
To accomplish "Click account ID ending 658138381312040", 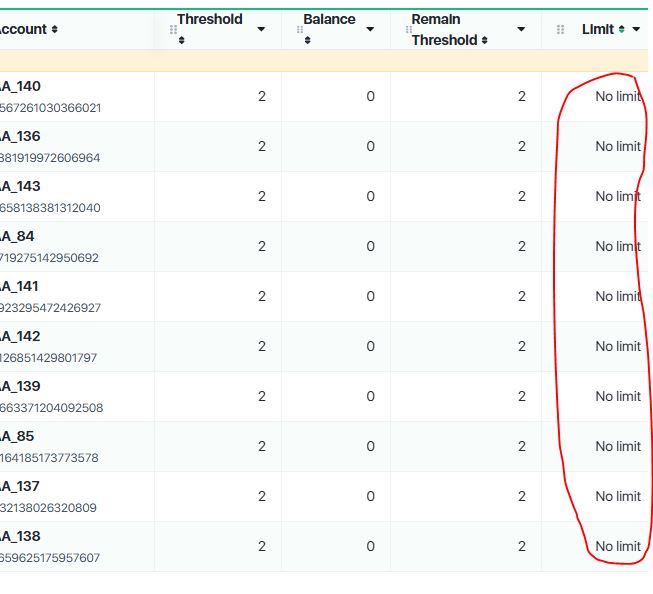I will tap(50, 208).
